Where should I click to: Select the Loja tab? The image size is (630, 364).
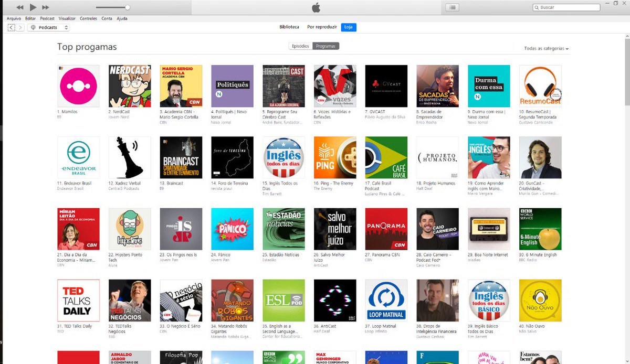coord(349,27)
